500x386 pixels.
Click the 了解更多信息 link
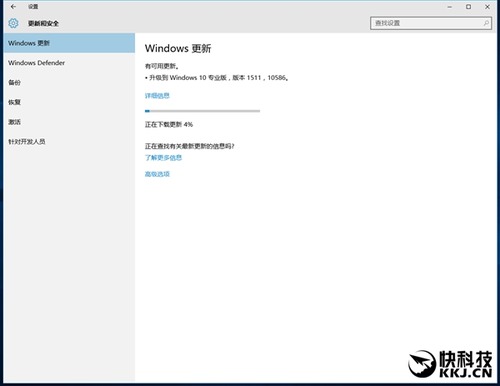click(163, 157)
